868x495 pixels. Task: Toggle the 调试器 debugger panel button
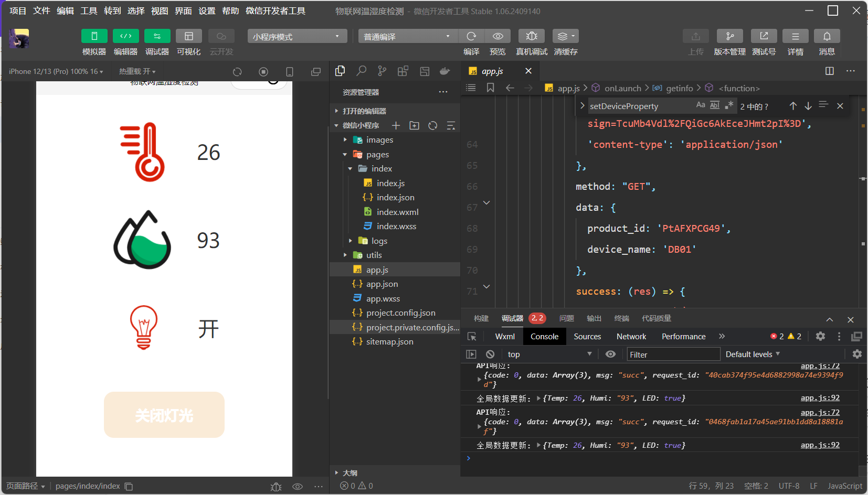pyautogui.click(x=157, y=36)
